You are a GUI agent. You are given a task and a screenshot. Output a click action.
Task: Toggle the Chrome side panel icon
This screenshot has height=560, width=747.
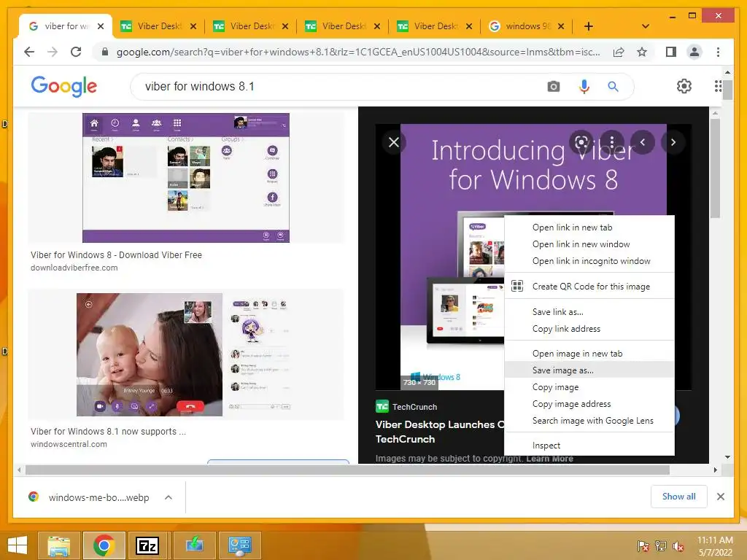coord(671,52)
